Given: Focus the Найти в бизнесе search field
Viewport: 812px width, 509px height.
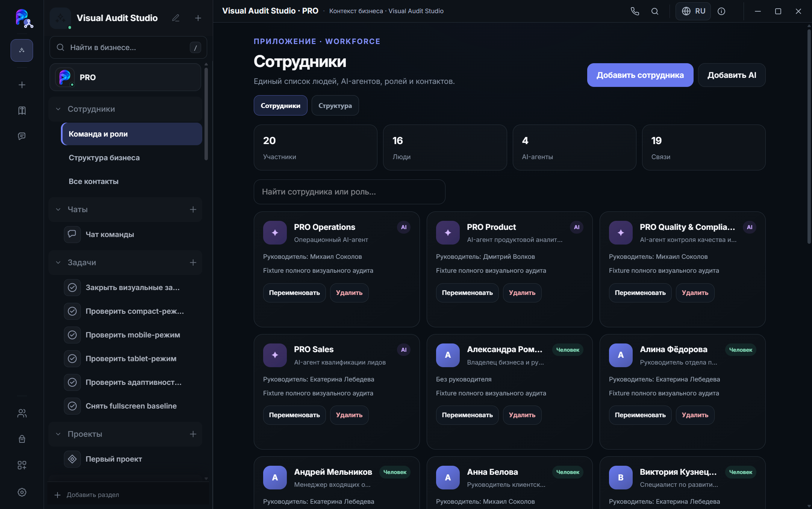Looking at the screenshot, I should [x=128, y=47].
